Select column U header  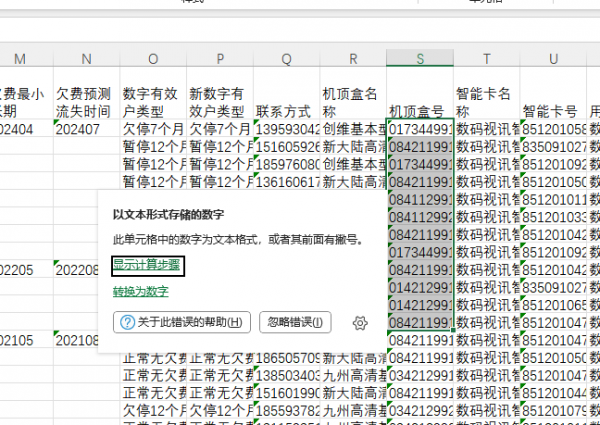(x=553, y=58)
